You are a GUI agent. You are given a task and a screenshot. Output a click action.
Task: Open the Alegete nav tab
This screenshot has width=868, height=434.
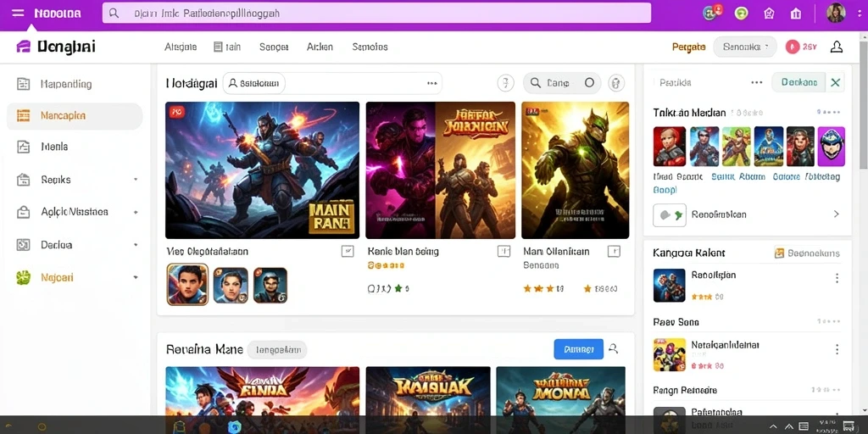(181, 47)
